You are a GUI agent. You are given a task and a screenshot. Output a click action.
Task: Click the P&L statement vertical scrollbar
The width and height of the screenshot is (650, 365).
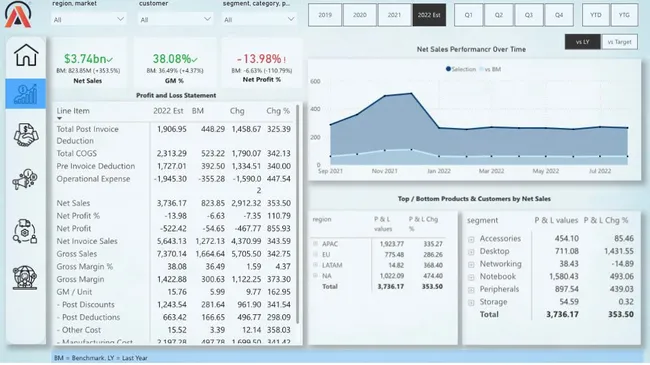coord(298,214)
